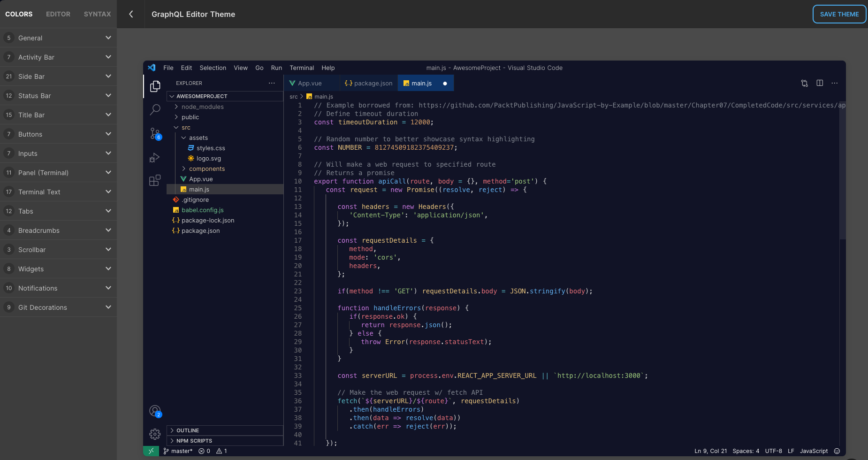The image size is (868, 460).
Task: Open the Terminal menu
Action: (302, 68)
